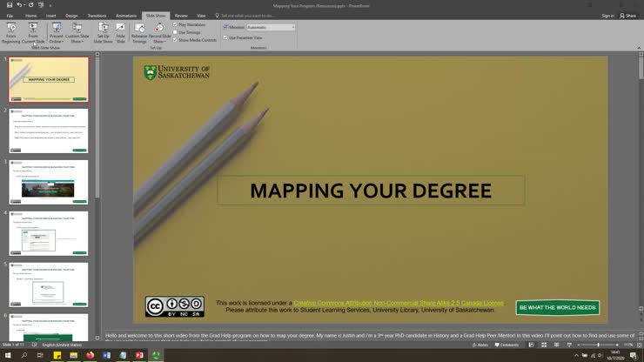644x362 pixels.
Task: Open Firefox from the taskbar
Action: 90,356
